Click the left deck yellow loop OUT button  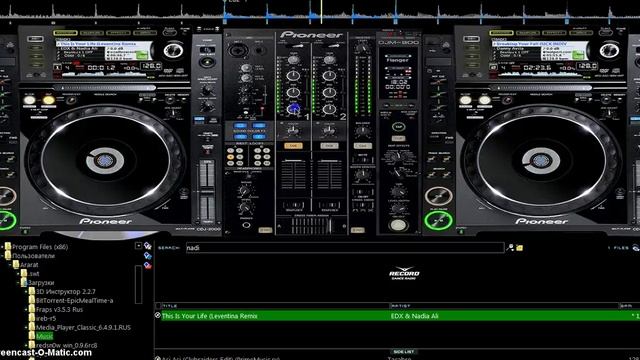[49, 100]
